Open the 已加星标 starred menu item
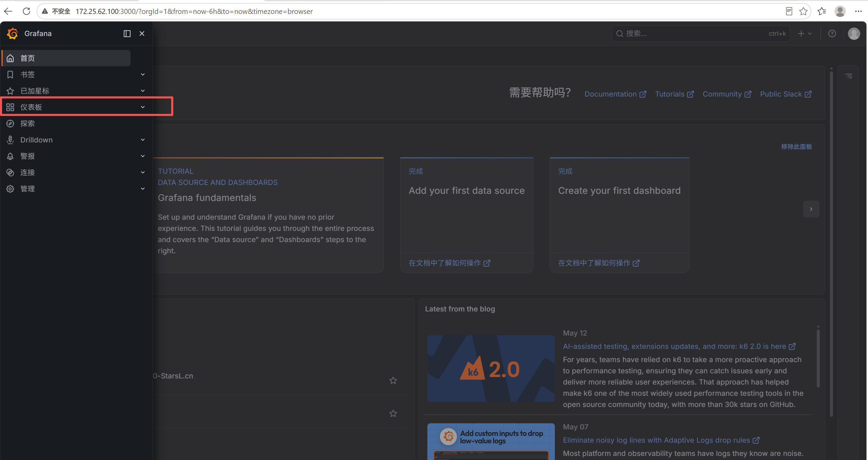 coord(35,91)
